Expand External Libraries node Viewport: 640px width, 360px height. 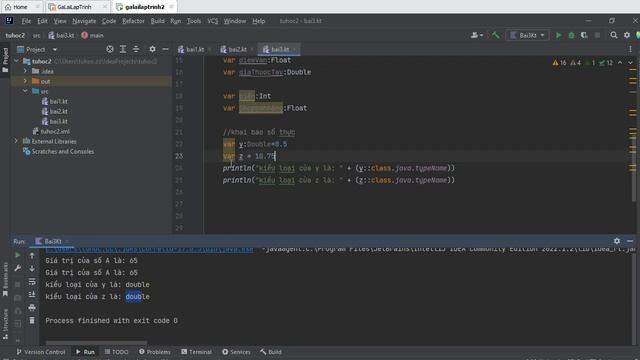point(16,141)
